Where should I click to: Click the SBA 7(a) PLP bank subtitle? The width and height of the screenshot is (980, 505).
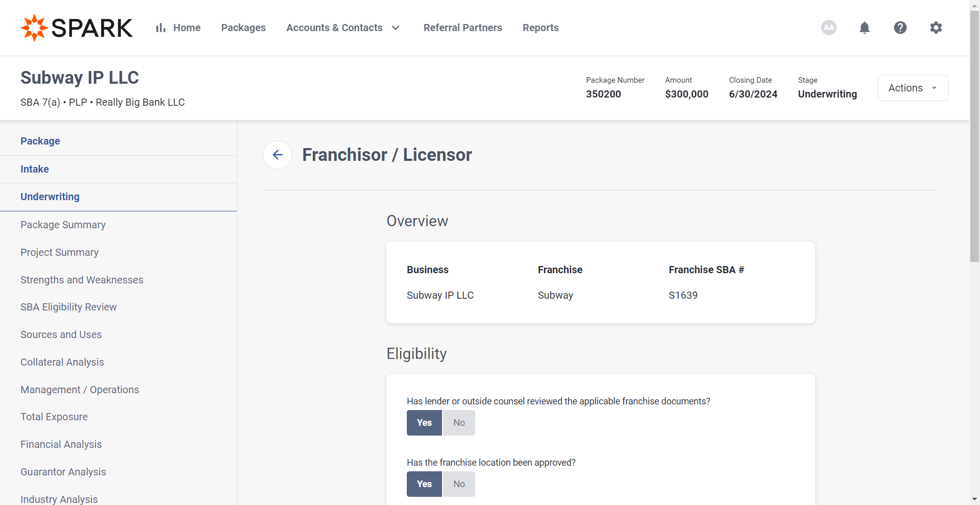[103, 102]
